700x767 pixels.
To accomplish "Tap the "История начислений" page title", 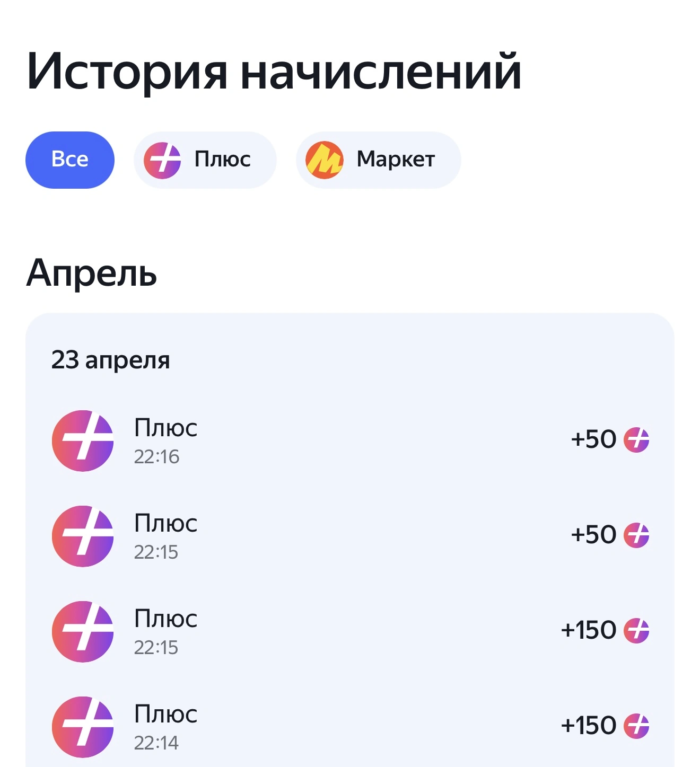I will pos(274,72).
